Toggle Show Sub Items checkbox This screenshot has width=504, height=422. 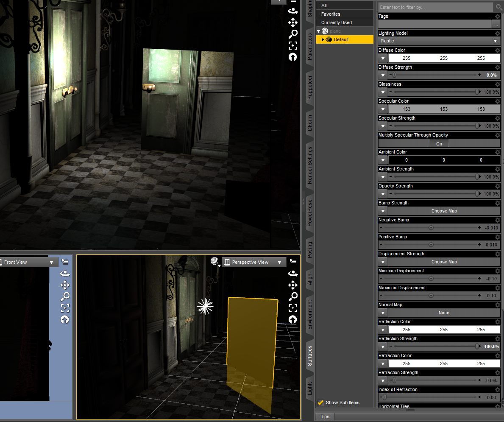321,402
